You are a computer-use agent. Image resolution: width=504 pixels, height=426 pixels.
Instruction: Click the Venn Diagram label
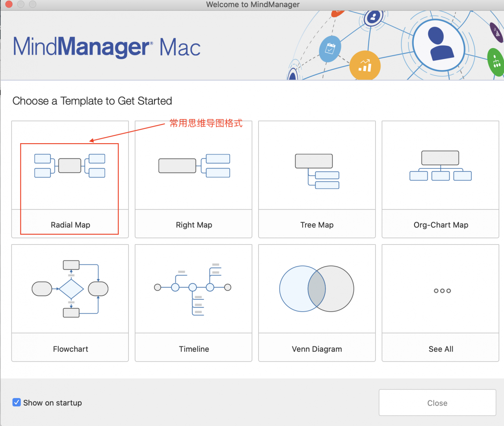(x=317, y=349)
